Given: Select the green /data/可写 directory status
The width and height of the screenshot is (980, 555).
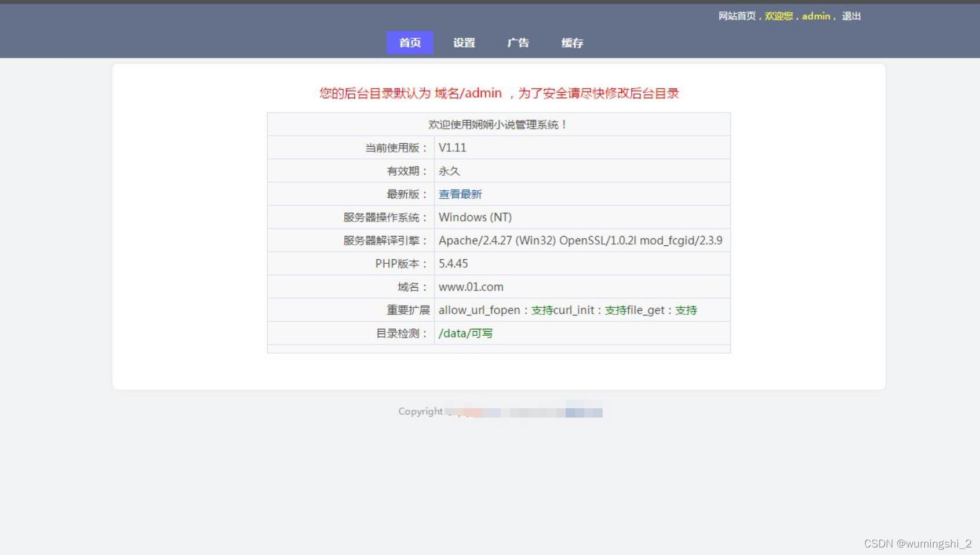Looking at the screenshot, I should (x=465, y=333).
